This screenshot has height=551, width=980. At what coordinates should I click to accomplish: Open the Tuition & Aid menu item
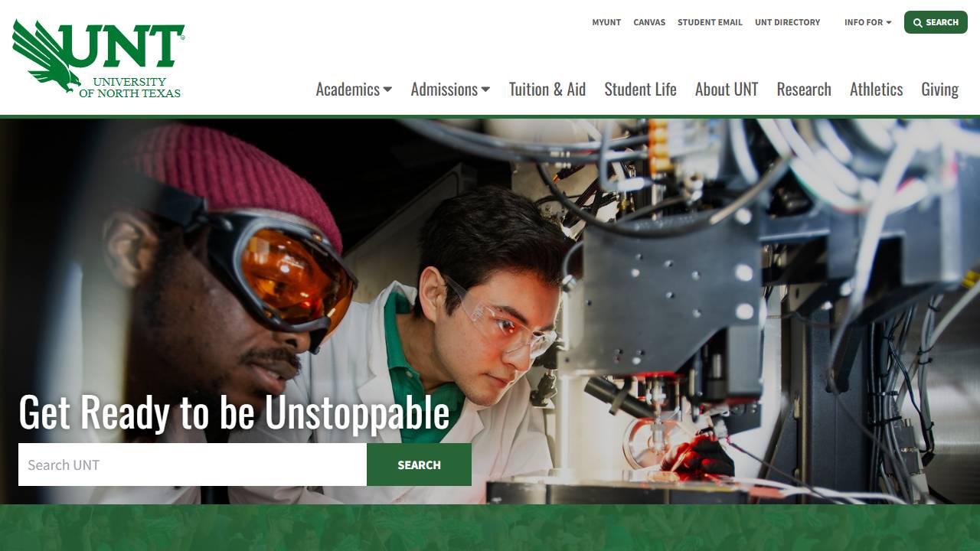coord(547,90)
